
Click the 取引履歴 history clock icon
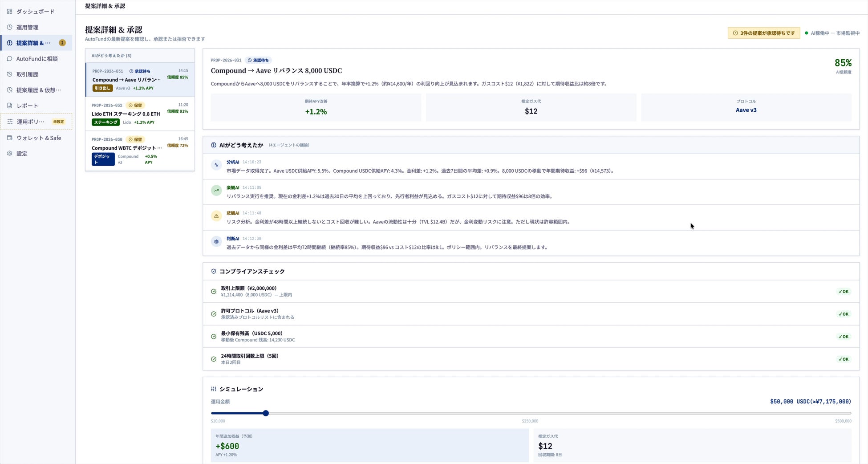pos(9,74)
